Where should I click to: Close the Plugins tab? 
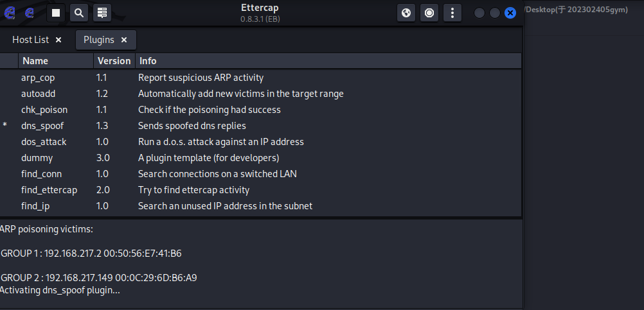(x=124, y=40)
